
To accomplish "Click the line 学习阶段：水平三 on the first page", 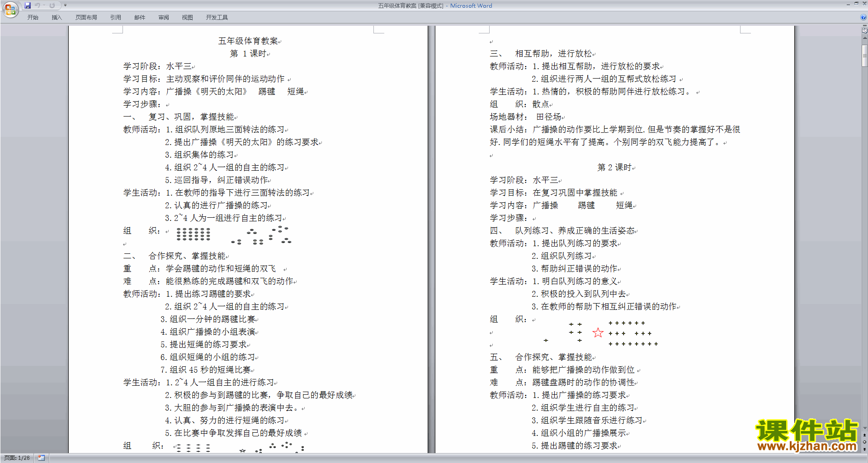I will click(x=158, y=66).
